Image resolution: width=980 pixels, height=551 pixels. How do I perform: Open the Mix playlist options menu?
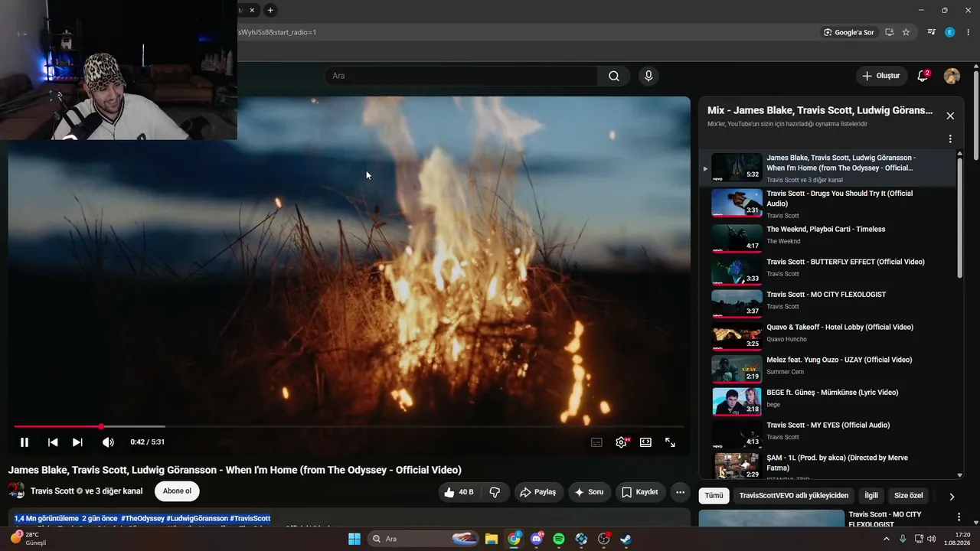[x=950, y=139]
